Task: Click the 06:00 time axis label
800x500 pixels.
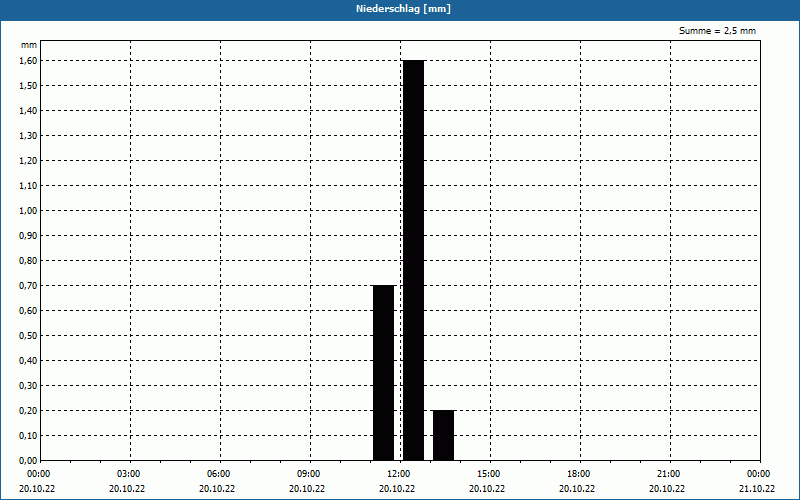Action: (219, 474)
